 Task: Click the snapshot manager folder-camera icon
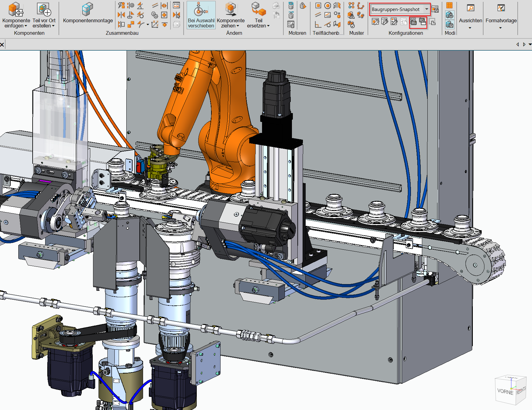(x=422, y=21)
